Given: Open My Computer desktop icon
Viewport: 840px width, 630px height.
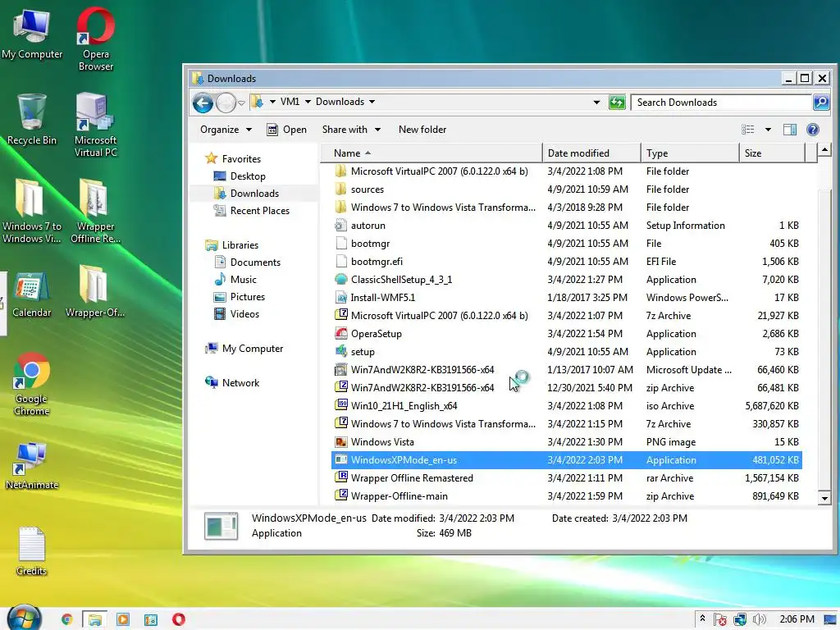Looking at the screenshot, I should click(32, 33).
